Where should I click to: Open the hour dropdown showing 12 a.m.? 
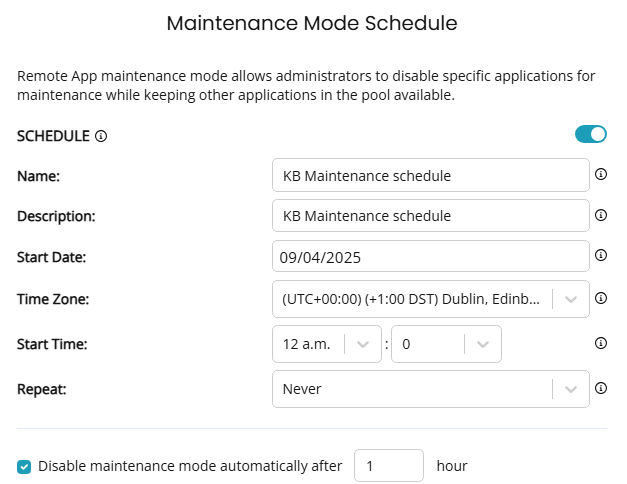click(327, 344)
